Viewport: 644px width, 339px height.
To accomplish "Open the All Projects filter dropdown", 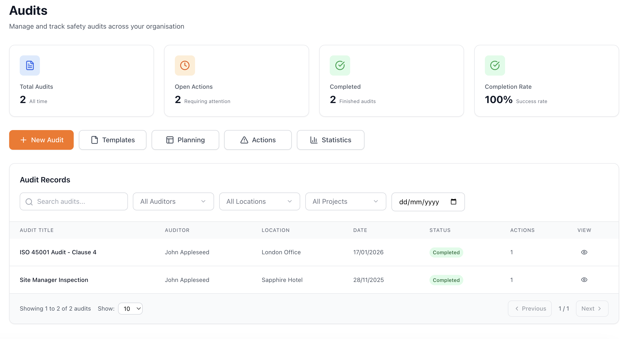I will pos(345,201).
